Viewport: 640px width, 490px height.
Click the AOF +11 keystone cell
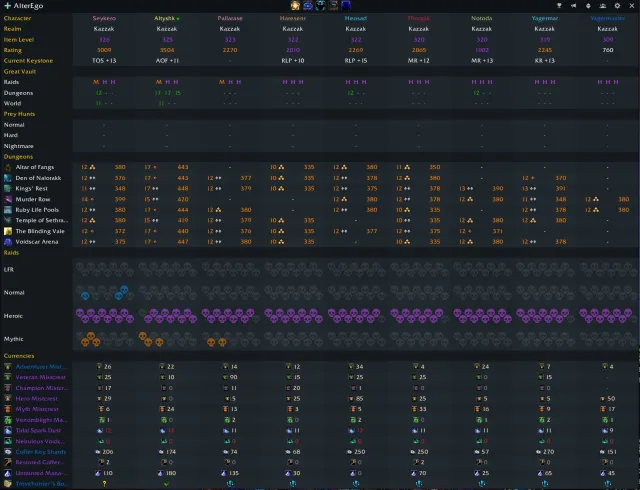tap(167, 61)
